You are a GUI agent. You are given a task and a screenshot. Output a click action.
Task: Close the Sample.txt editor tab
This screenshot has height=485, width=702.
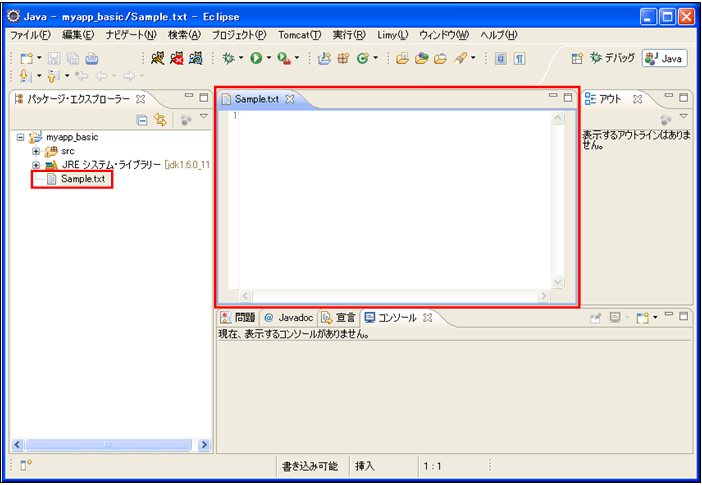[290, 99]
